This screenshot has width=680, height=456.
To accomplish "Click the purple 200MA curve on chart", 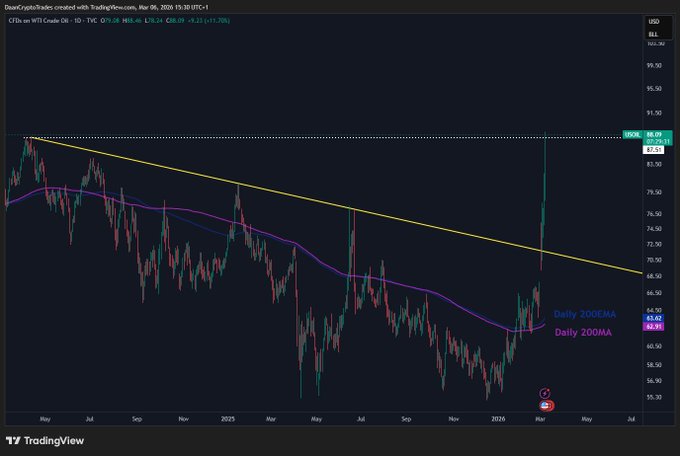I will point(400,288).
